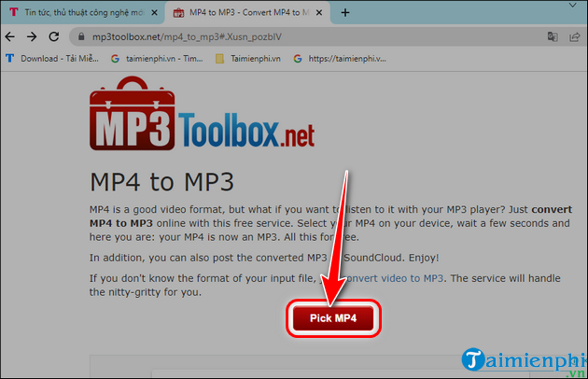Click the MP3 Toolbox.net logo
Screen dimensions: 588x379
point(202,113)
